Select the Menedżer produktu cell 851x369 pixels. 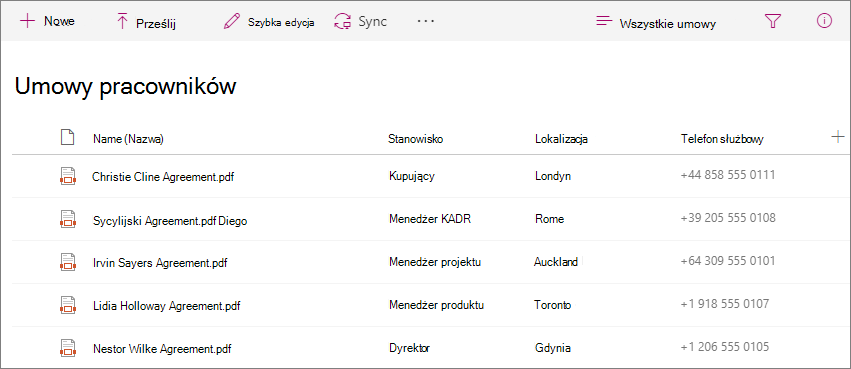pos(436,305)
